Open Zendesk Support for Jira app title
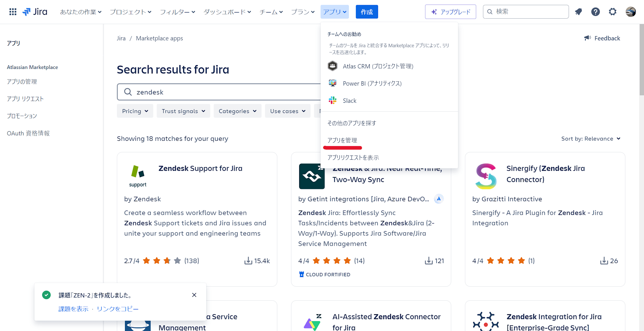644x331 pixels. 200,168
